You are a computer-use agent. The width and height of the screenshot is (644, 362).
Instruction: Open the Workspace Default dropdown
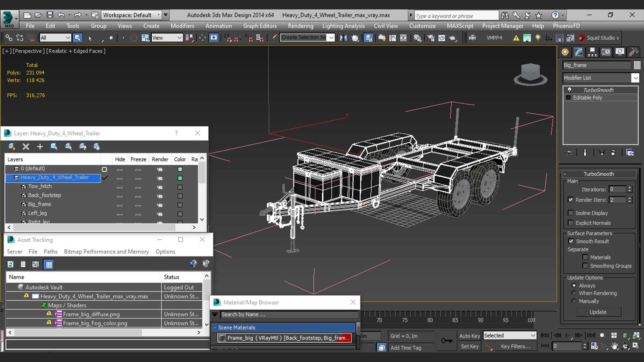click(x=131, y=15)
